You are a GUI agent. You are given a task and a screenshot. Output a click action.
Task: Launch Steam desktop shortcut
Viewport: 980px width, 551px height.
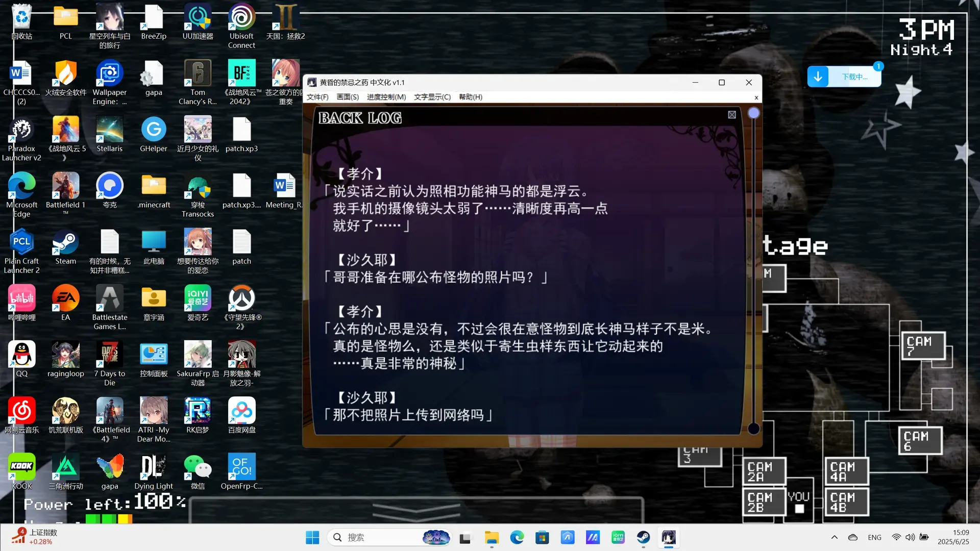click(65, 247)
